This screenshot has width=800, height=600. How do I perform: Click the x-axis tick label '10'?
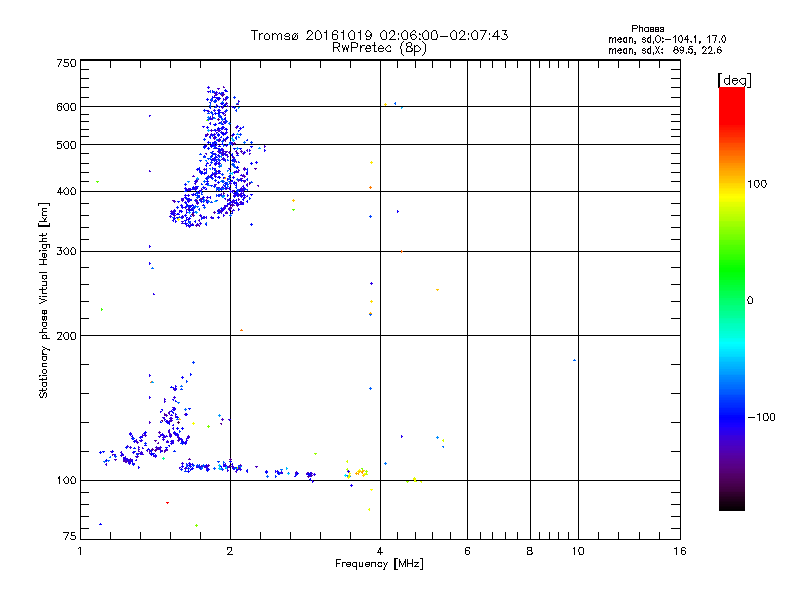(x=578, y=551)
